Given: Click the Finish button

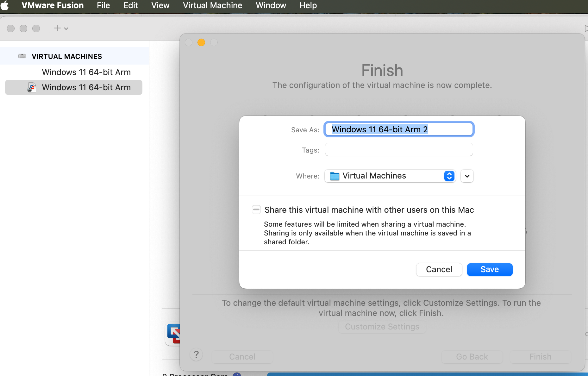Looking at the screenshot, I should (540, 357).
